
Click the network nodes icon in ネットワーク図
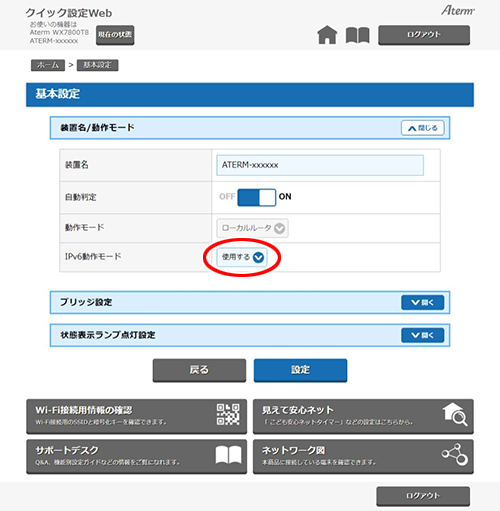(455, 454)
